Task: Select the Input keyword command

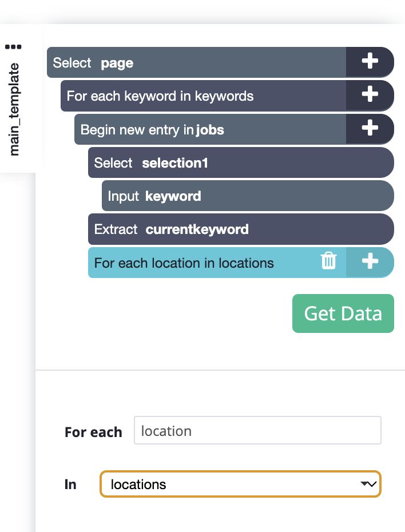Action: [x=248, y=196]
